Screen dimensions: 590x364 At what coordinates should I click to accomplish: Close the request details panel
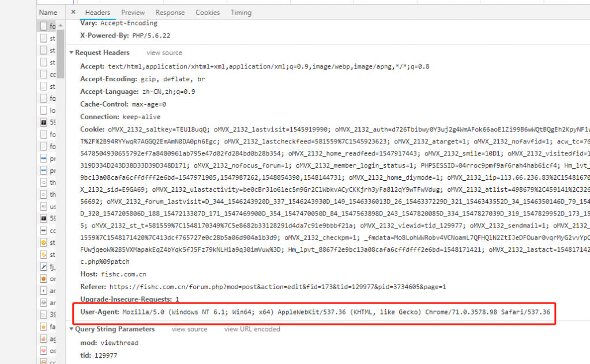[x=73, y=12]
